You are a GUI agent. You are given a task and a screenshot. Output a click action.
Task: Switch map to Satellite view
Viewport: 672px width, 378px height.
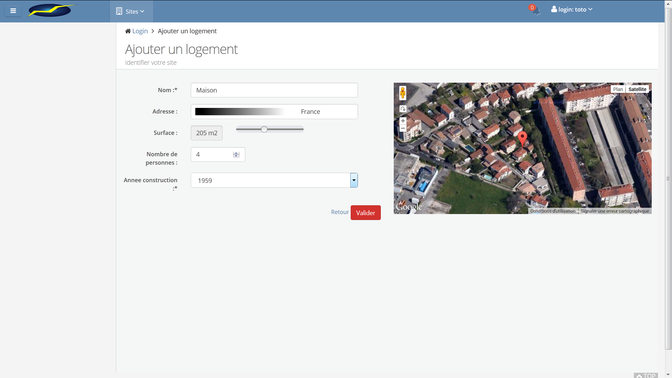point(637,89)
